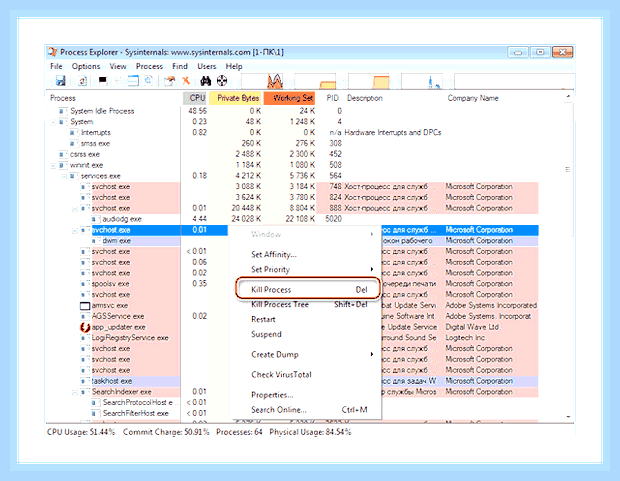Click the armsvc.exe process icon
This screenshot has height=481, width=620.
(85, 306)
